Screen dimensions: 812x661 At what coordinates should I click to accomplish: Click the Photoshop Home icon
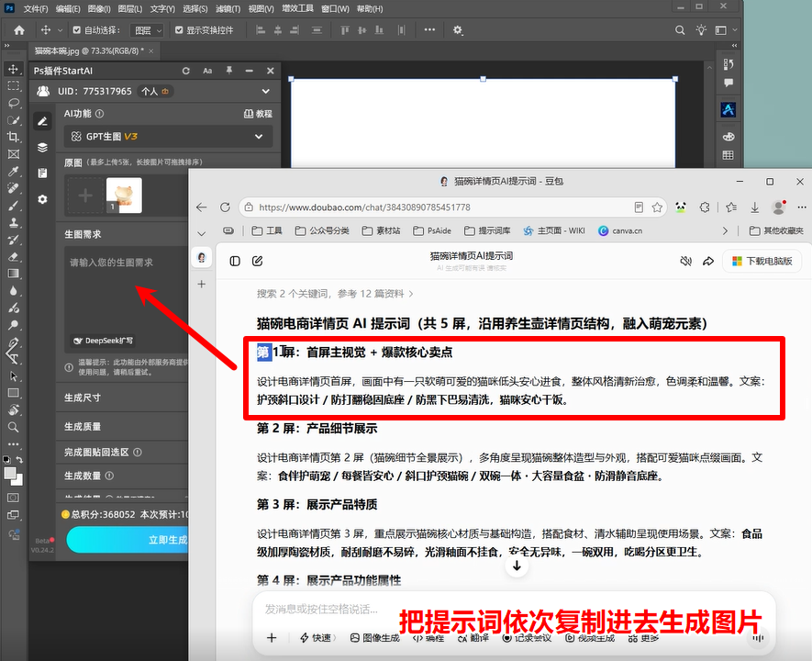click(19, 30)
